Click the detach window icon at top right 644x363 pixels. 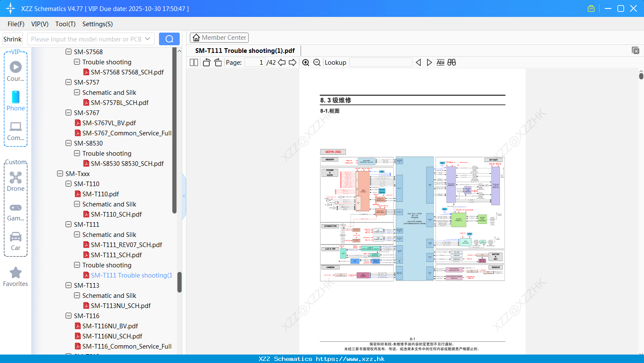click(635, 50)
